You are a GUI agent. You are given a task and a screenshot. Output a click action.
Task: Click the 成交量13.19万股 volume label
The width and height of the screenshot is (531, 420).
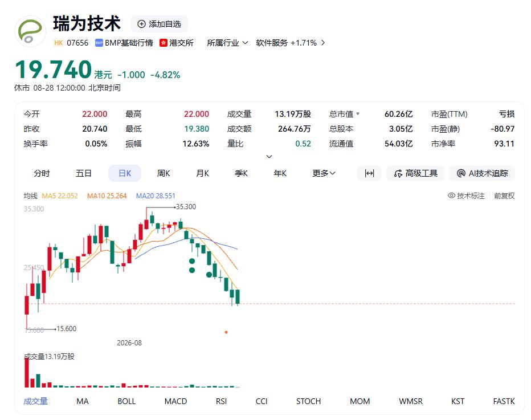50,356
